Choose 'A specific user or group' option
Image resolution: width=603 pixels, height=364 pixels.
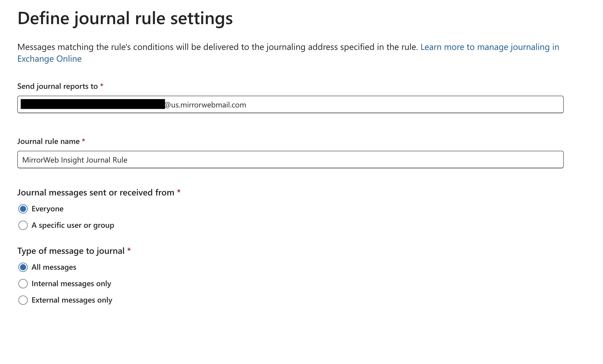click(23, 225)
